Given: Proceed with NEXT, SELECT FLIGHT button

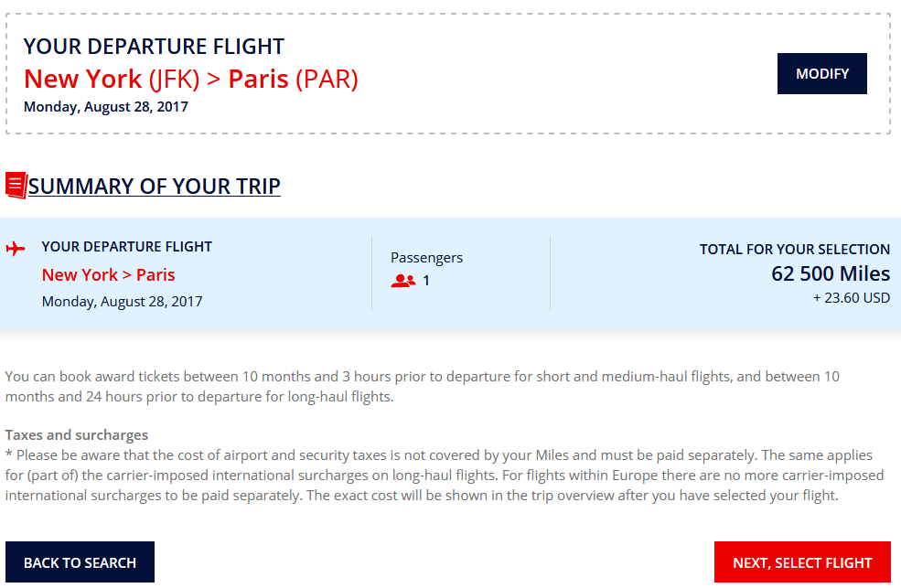Looking at the screenshot, I should click(x=802, y=561).
